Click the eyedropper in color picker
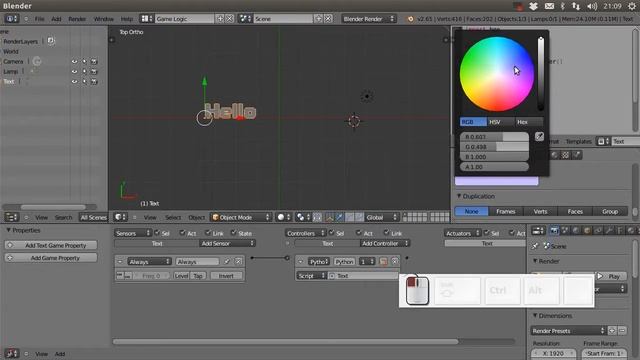 pyautogui.click(x=539, y=137)
